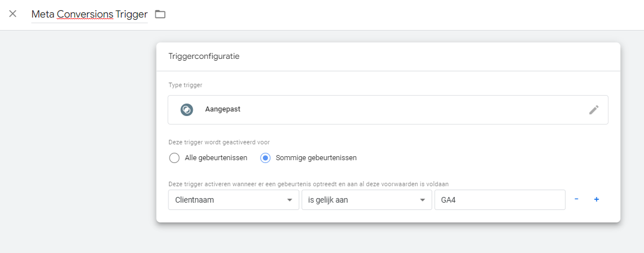Click the condition description text above Clientnaam
Screen dimensions: 644x253
point(312,184)
